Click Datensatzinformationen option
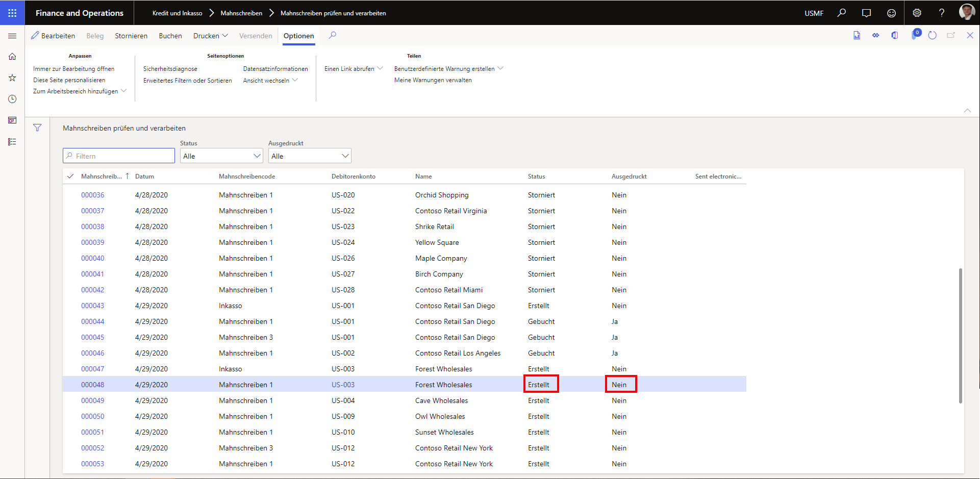 click(275, 68)
